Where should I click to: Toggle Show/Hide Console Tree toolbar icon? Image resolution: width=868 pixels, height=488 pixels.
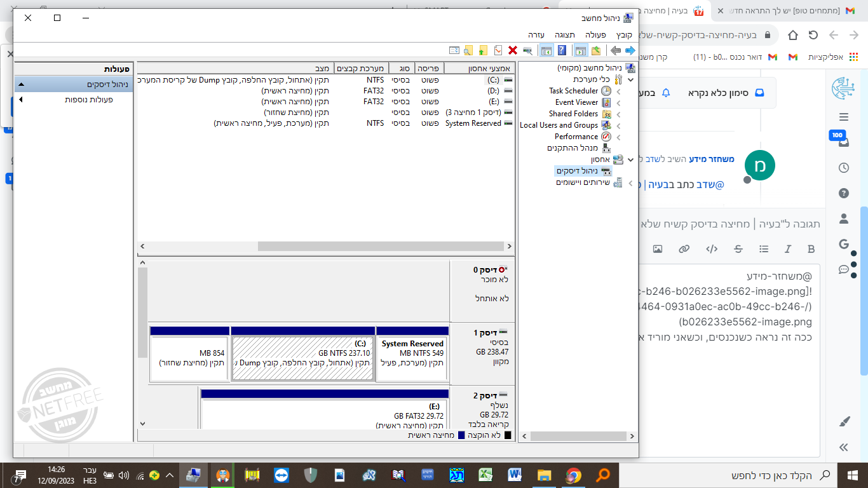tap(580, 50)
